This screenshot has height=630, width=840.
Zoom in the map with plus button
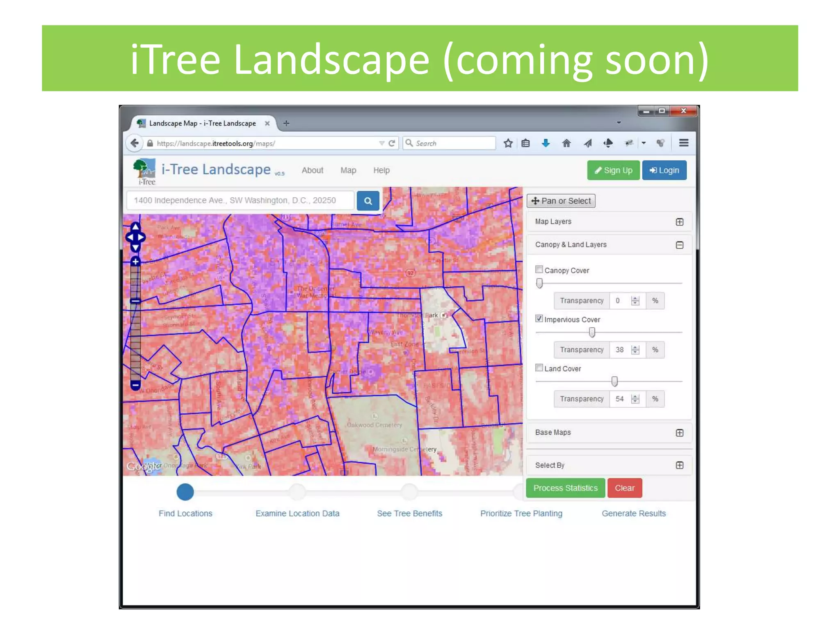click(135, 261)
